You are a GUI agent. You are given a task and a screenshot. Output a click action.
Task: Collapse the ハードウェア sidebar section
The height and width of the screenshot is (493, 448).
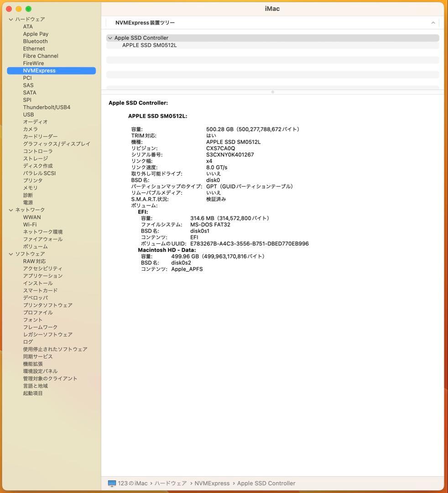coord(10,19)
